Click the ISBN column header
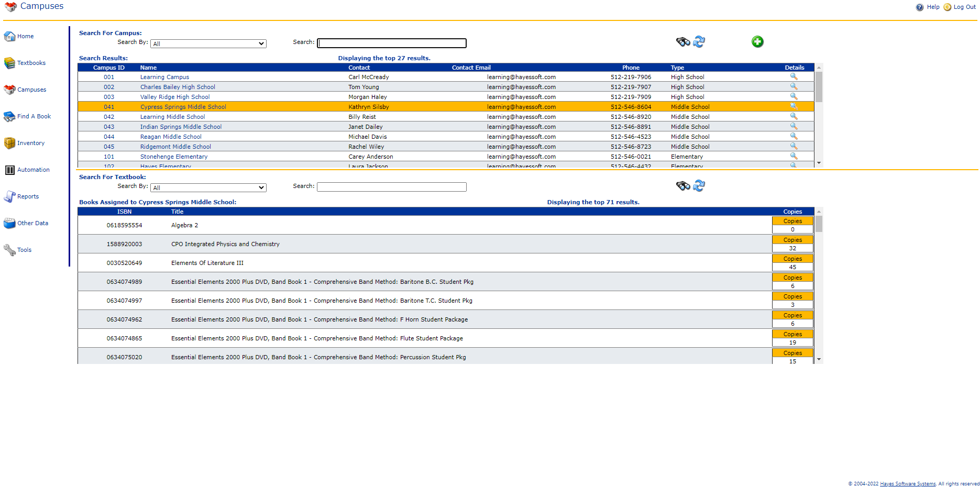This screenshot has width=980, height=487. [124, 212]
